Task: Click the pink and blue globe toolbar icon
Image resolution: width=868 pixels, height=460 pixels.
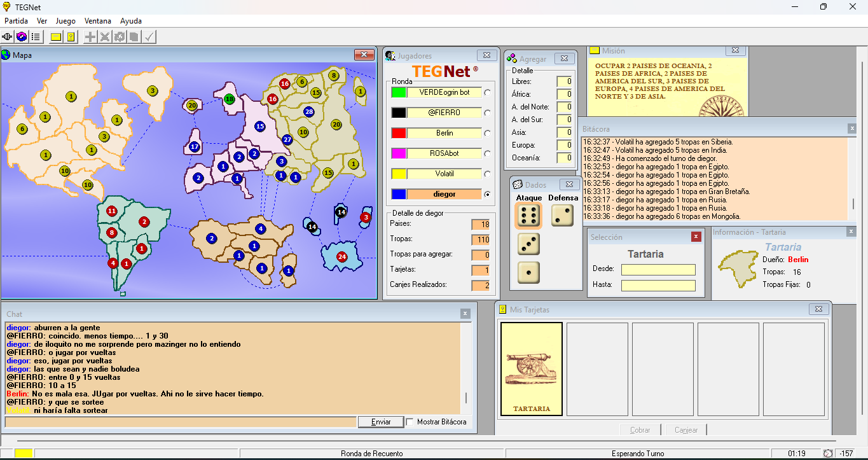Action: (22, 37)
